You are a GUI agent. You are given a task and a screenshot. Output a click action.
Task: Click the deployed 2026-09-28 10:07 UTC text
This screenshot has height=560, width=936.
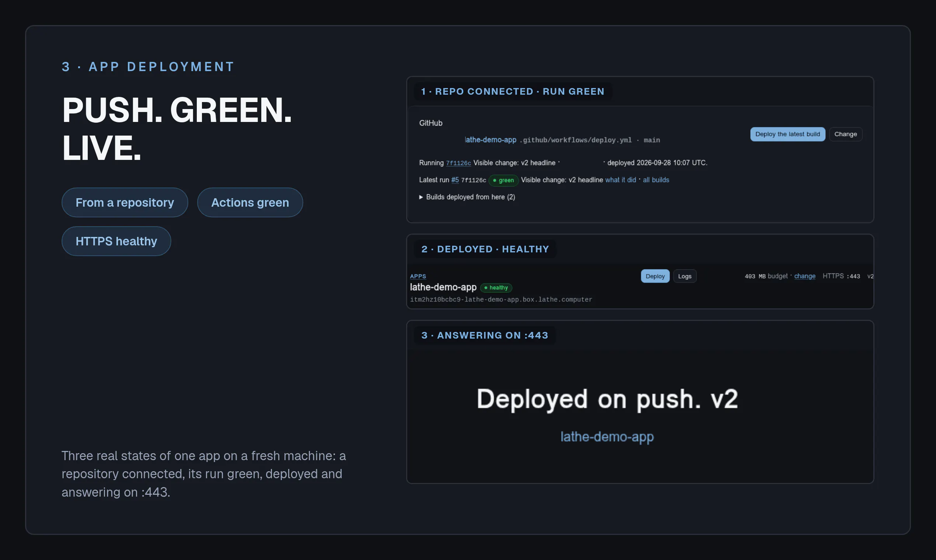point(657,162)
